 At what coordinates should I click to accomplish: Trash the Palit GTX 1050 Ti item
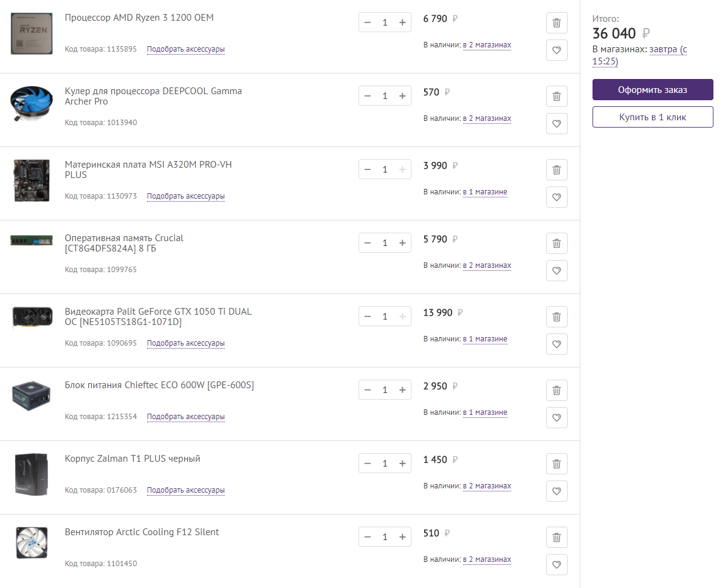557,317
